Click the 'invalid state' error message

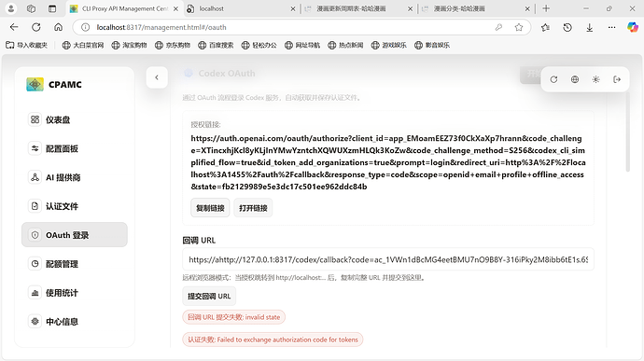[233, 317]
